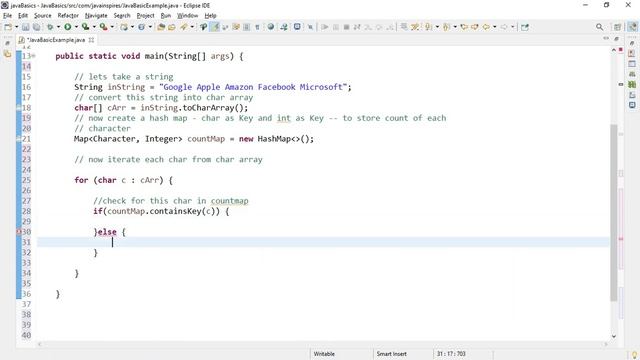Run the program with green Run button
The width and height of the screenshot is (640, 360).
point(68,27)
